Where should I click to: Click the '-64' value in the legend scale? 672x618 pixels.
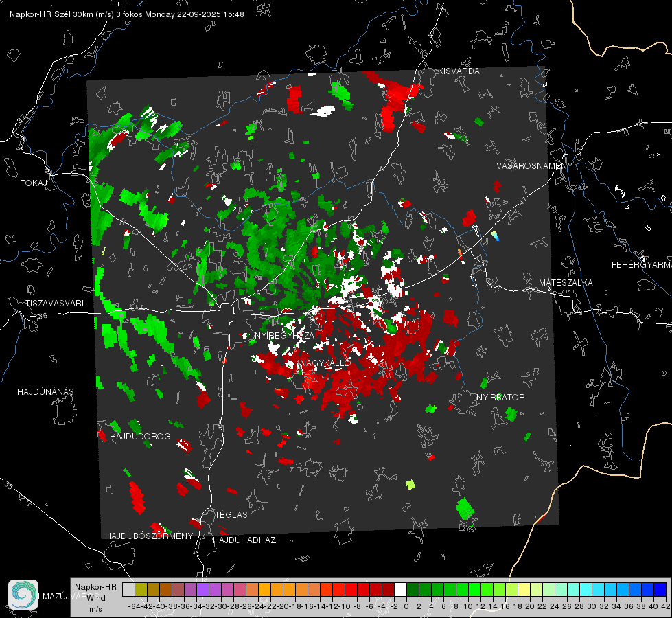coord(135,607)
